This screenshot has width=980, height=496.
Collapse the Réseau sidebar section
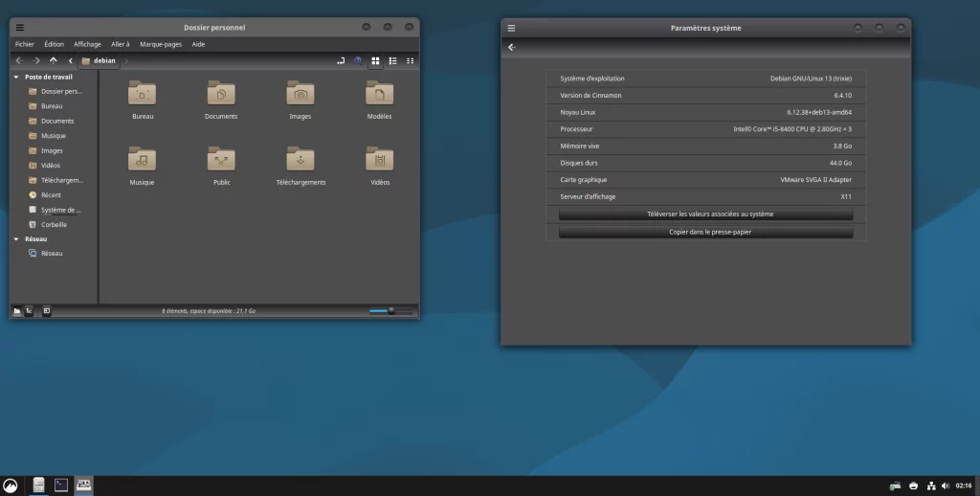[x=16, y=238]
